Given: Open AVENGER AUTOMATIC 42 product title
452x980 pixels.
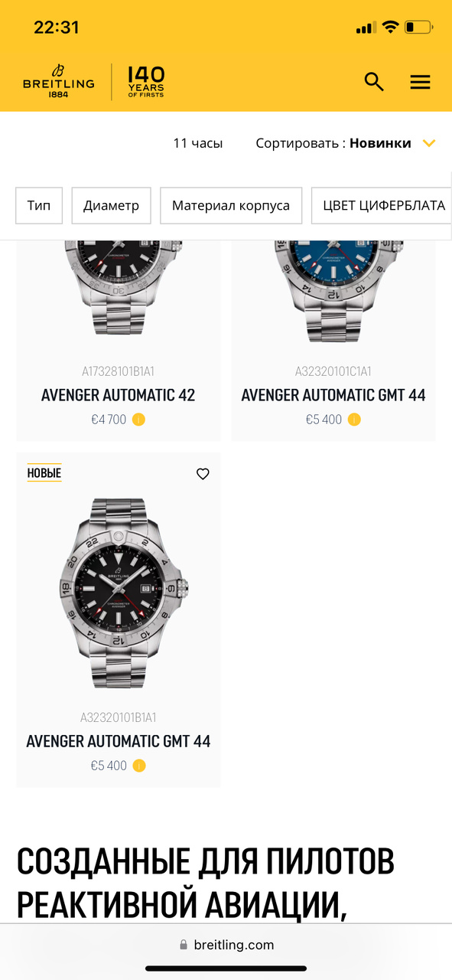Looking at the screenshot, I should [119, 395].
